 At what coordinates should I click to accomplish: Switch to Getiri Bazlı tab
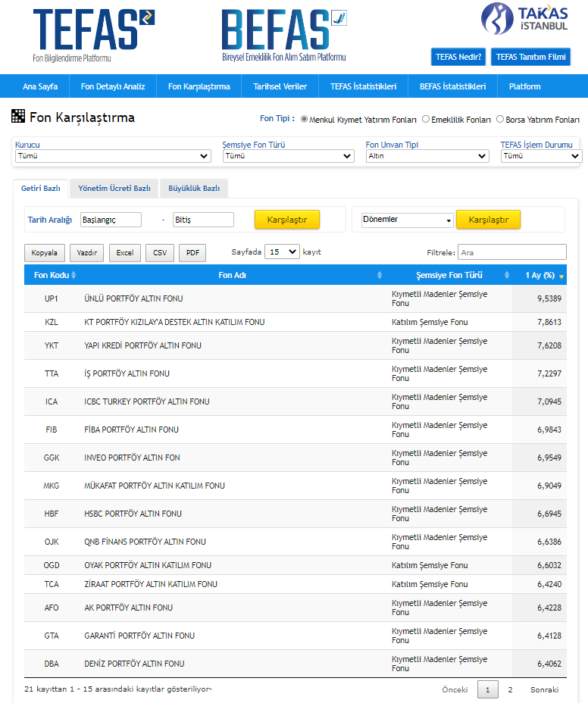click(x=40, y=189)
